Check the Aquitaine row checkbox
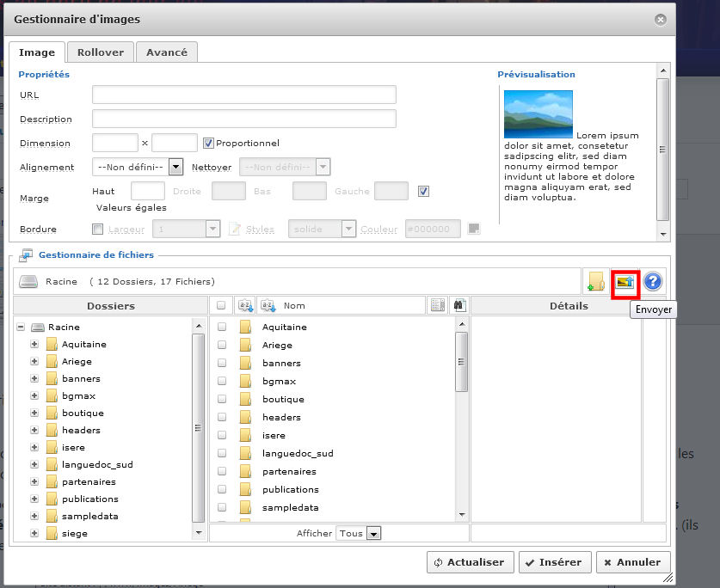The width and height of the screenshot is (720, 588). 222,327
